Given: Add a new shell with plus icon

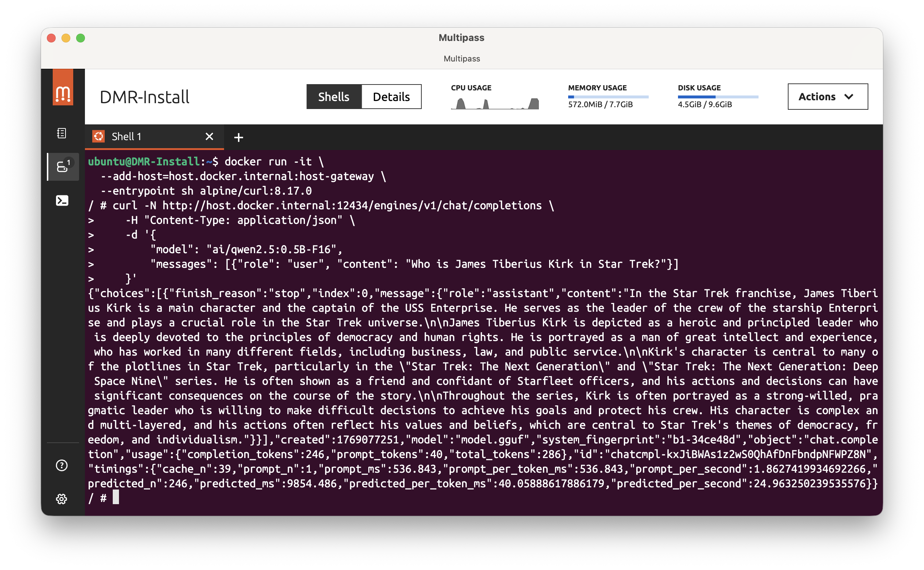Looking at the screenshot, I should (x=238, y=138).
